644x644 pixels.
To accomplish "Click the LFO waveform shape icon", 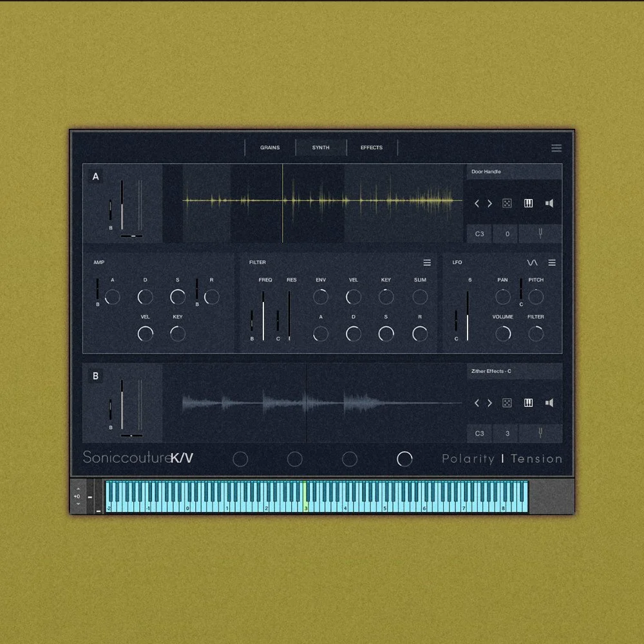I will coord(532,263).
